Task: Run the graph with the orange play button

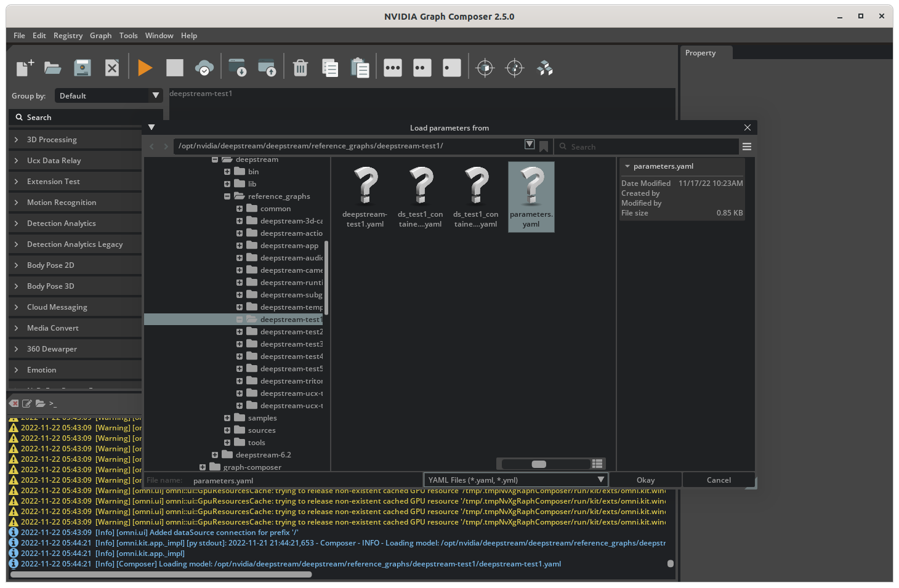Action: tap(145, 68)
